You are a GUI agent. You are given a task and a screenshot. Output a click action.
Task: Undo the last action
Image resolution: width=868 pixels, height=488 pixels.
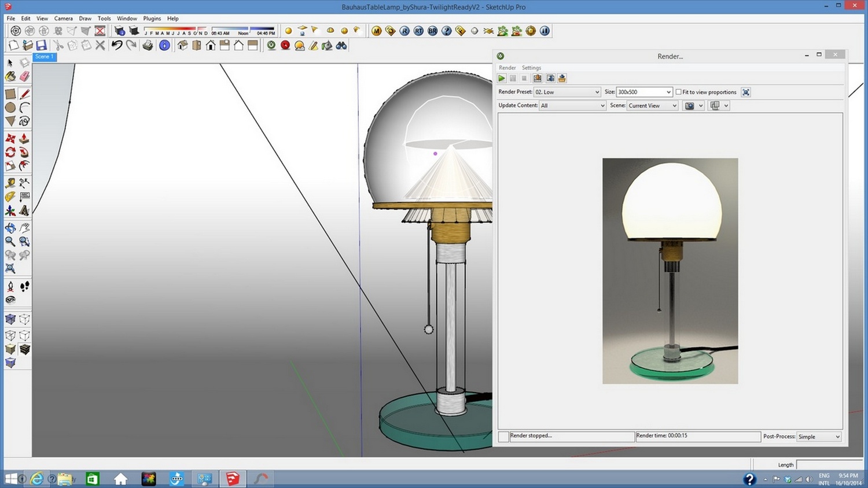(x=117, y=45)
